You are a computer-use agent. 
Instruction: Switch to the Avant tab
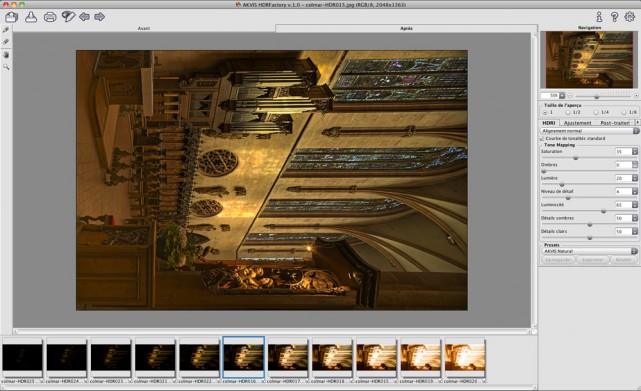coord(144,28)
